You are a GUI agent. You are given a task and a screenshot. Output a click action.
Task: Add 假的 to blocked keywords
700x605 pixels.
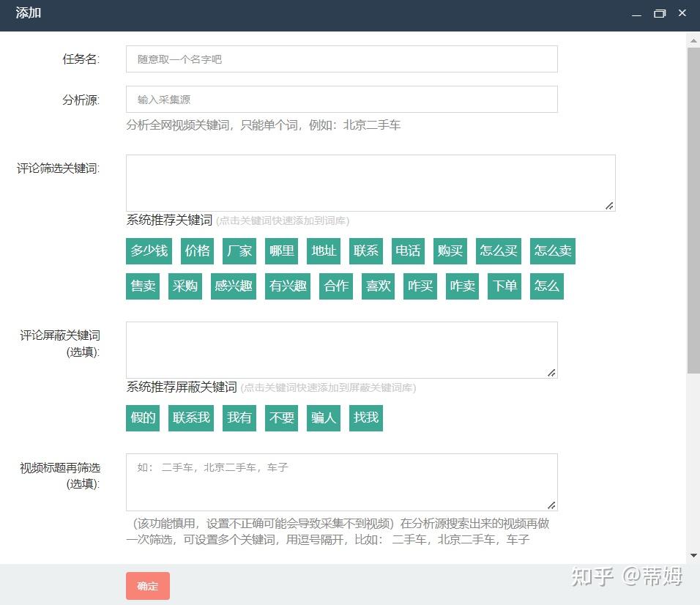(x=143, y=418)
